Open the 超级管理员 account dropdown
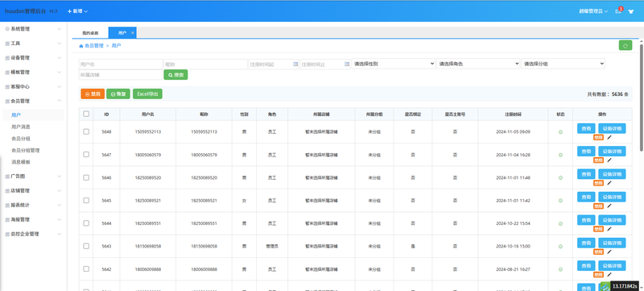Screen dimensions: 644x291 point(593,11)
